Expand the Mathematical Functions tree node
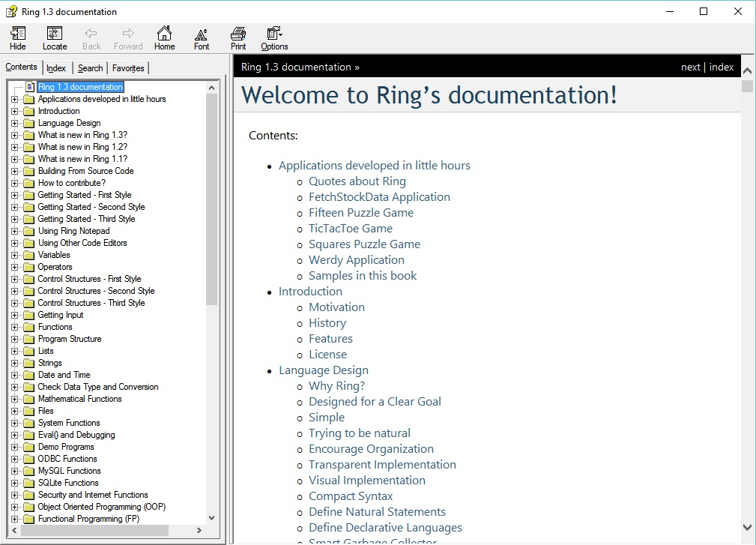This screenshot has height=545, width=756. [x=14, y=399]
